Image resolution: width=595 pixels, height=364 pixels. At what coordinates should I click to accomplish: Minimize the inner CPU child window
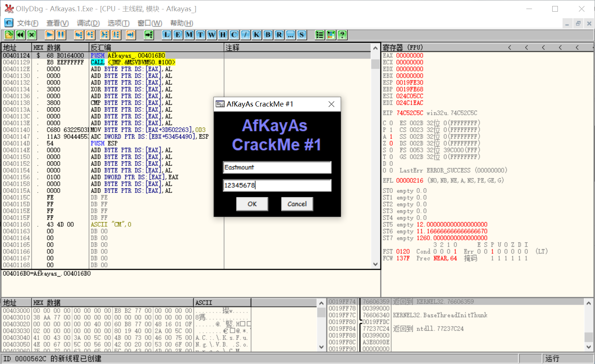coord(567,24)
